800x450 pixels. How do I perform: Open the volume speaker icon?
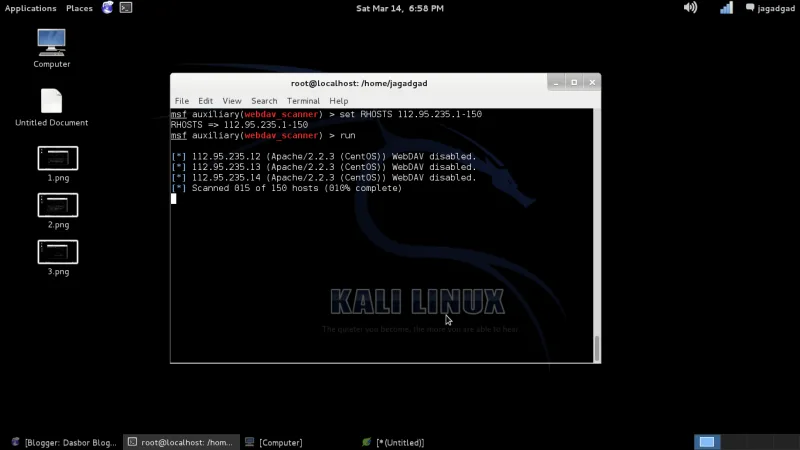click(690, 8)
